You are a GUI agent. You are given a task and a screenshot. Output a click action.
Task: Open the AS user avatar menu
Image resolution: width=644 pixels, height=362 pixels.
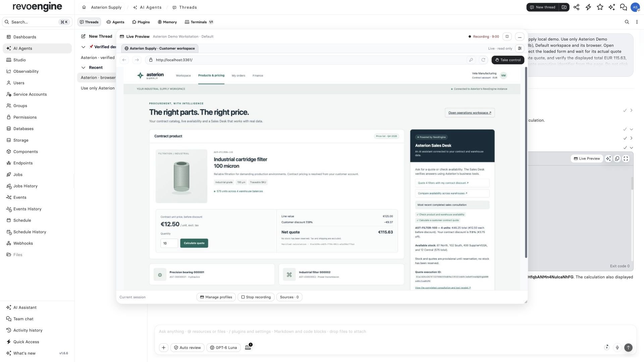[635, 7]
